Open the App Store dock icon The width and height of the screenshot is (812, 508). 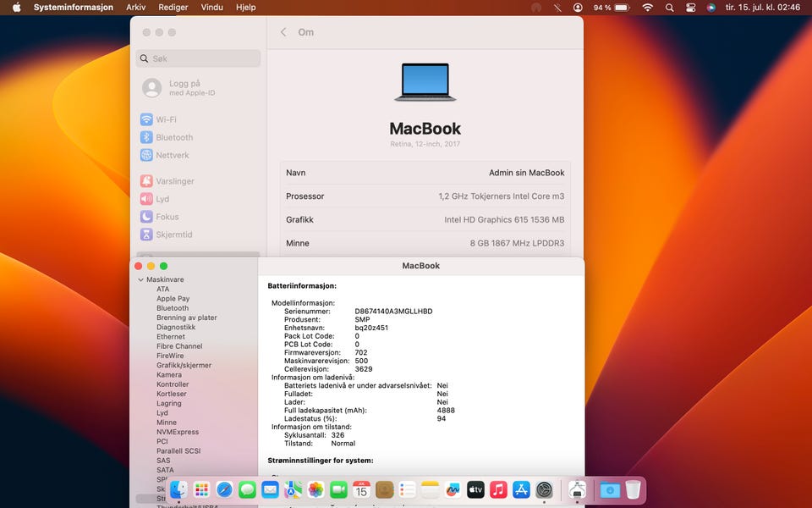point(521,489)
